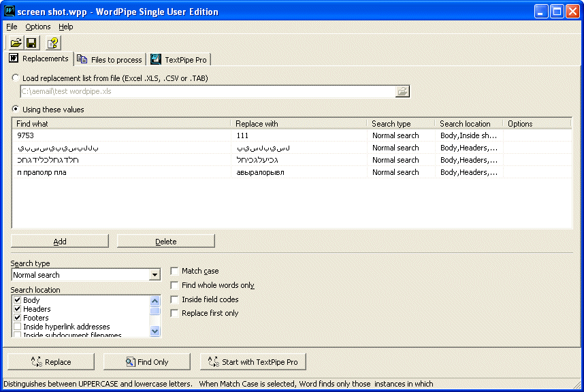Switch to the Replacements tab
The height and width of the screenshot is (392, 584).
(x=40, y=59)
